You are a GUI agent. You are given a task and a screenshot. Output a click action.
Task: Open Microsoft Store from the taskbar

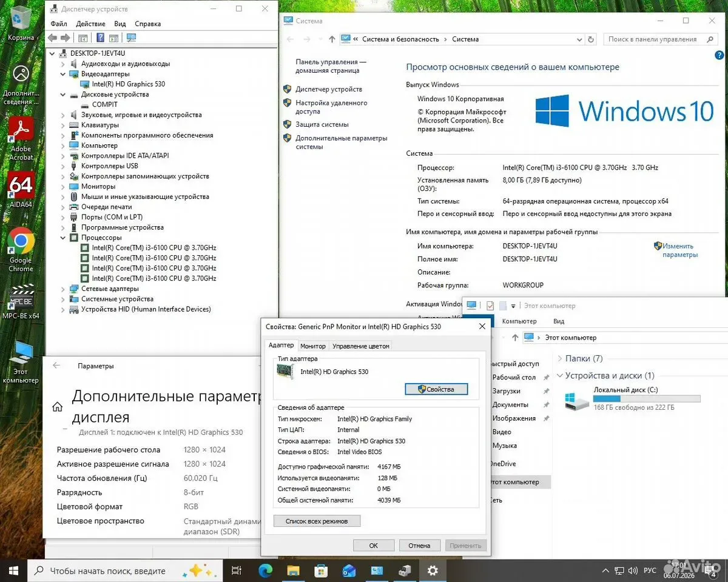tap(322, 570)
